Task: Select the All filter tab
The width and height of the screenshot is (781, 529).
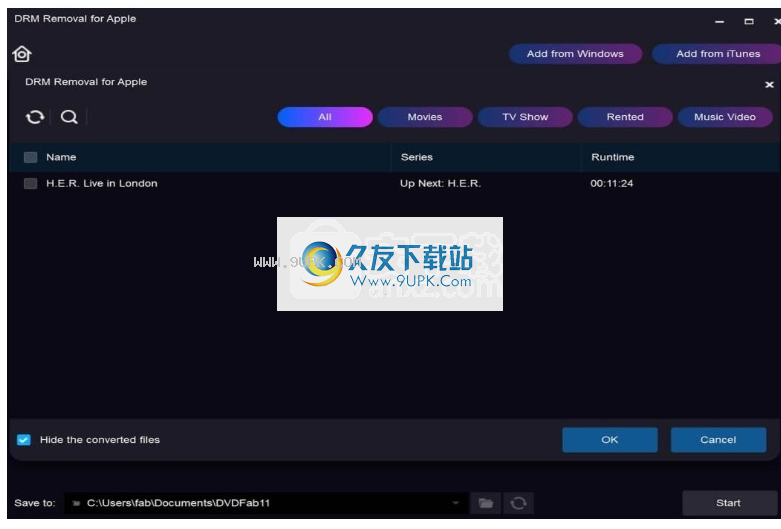Action: (325, 117)
